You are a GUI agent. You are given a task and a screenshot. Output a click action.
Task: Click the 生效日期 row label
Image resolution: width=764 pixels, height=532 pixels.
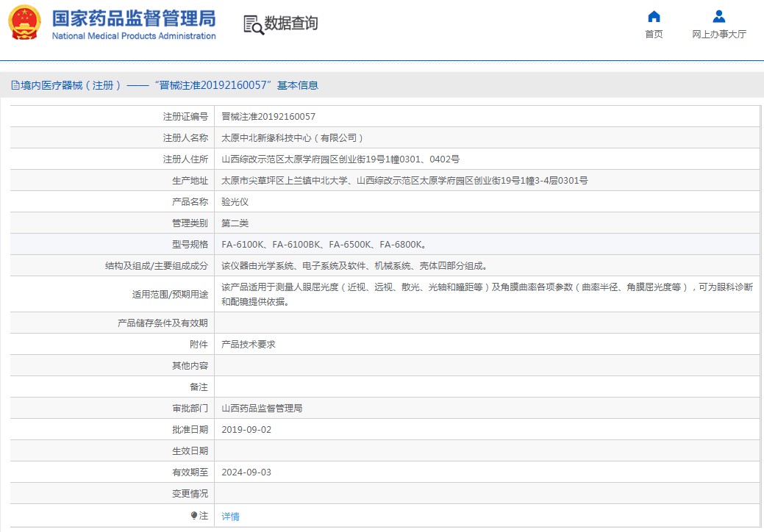pos(190,451)
